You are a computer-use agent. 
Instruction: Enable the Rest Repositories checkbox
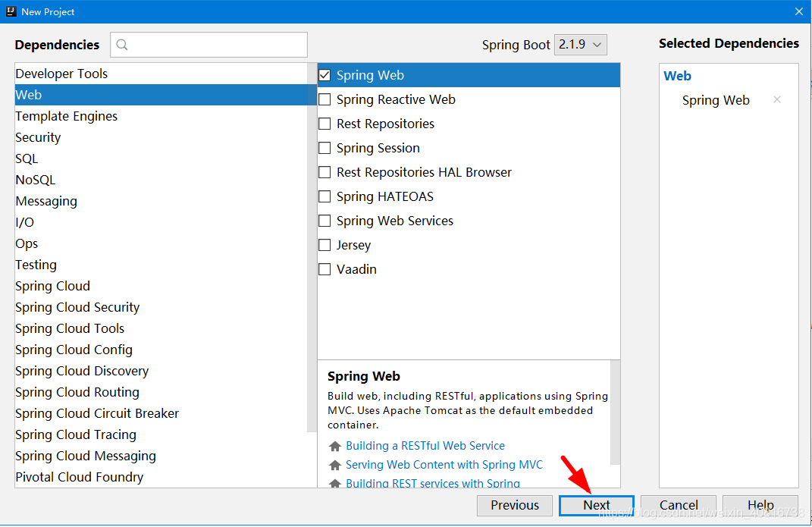[324, 124]
